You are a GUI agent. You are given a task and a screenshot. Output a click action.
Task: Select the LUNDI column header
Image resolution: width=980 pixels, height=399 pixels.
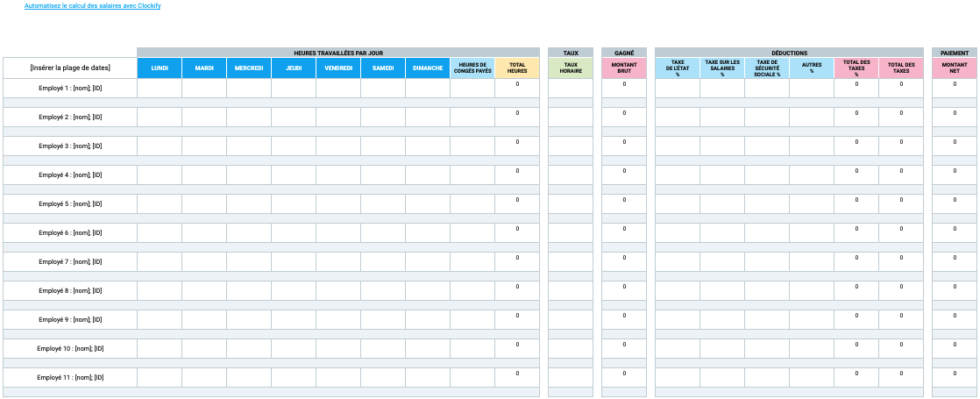click(160, 68)
